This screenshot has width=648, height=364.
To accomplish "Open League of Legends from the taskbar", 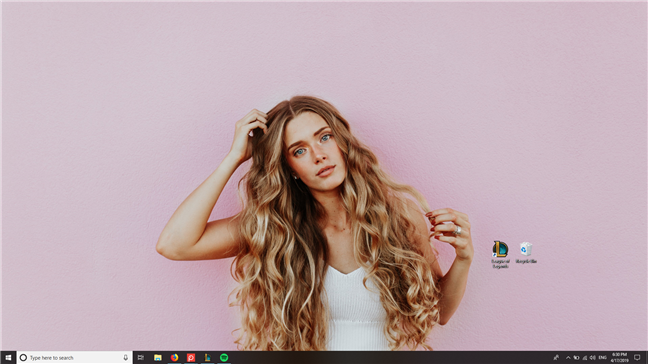I will click(x=207, y=357).
